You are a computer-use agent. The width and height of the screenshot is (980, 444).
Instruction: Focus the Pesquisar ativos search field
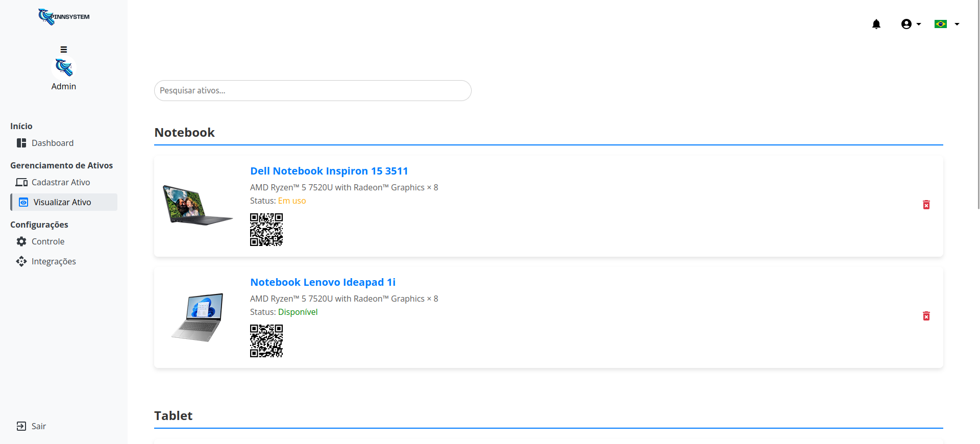313,90
